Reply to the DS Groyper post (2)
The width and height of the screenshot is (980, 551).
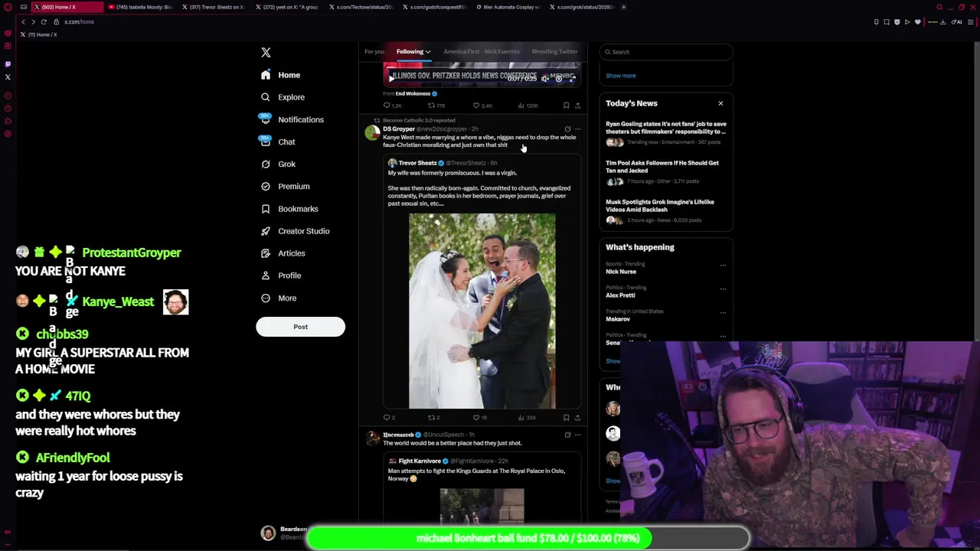click(x=389, y=418)
